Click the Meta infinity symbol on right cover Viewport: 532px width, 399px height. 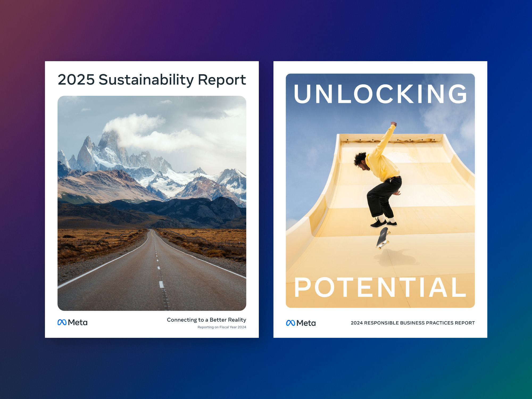coord(290,323)
